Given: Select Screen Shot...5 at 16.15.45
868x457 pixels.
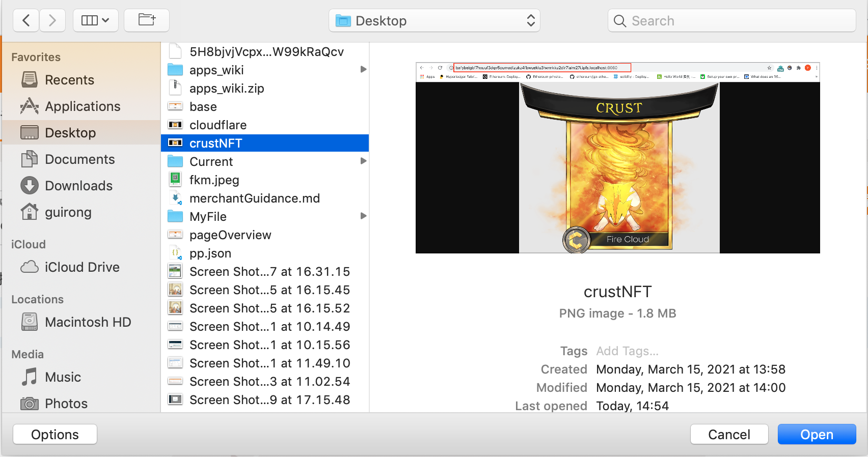Looking at the screenshot, I should (265, 290).
